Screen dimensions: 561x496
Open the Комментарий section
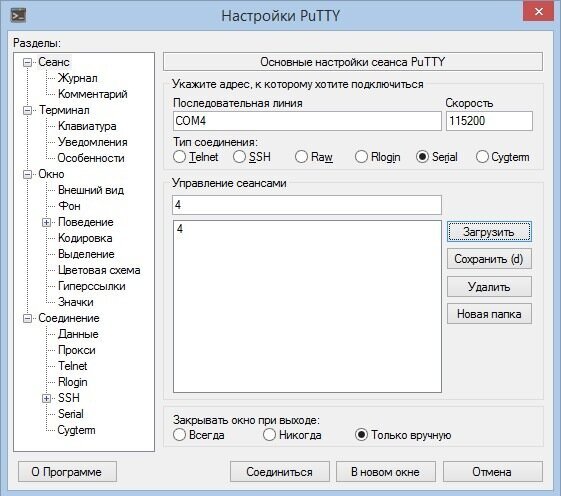click(x=93, y=94)
